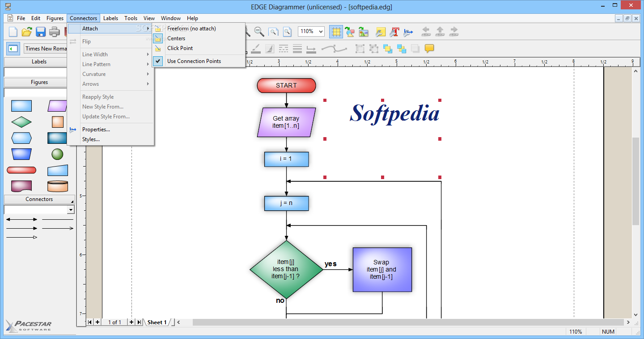Click the yellow speech bubble comment icon
The image size is (644, 339).
coord(429,48)
